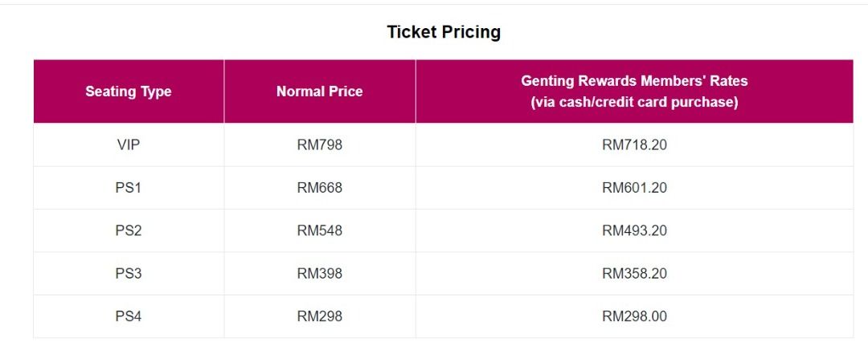Click the RM601.20 members' rate
868x362 pixels.
(634, 188)
